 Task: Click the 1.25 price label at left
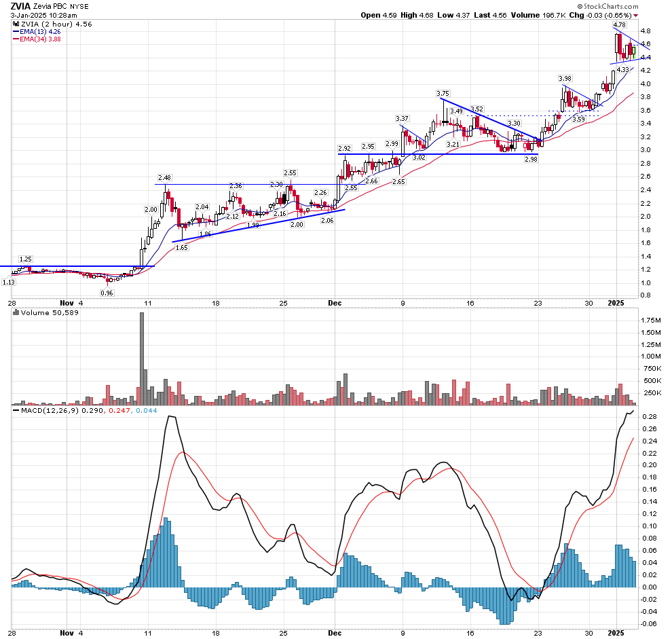(x=26, y=259)
